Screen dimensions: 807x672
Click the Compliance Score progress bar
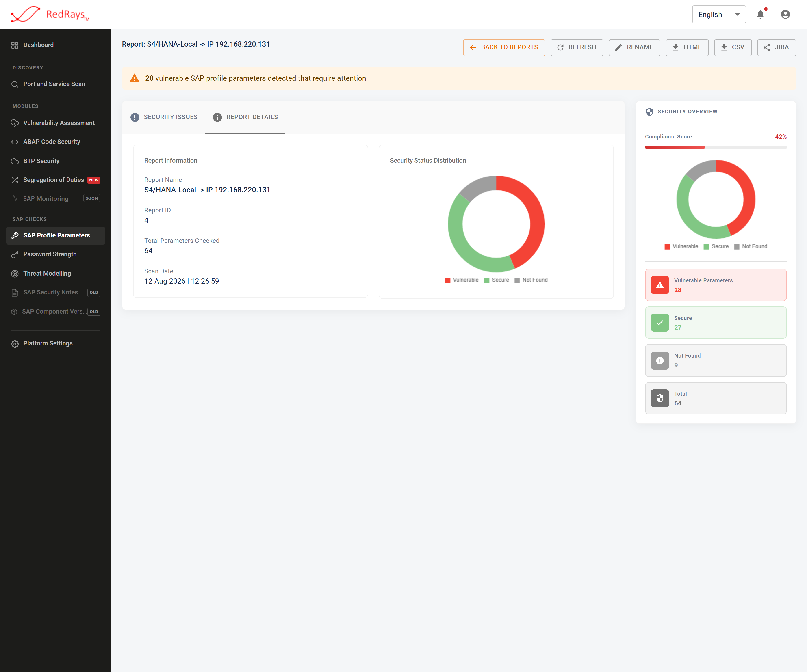(716, 147)
